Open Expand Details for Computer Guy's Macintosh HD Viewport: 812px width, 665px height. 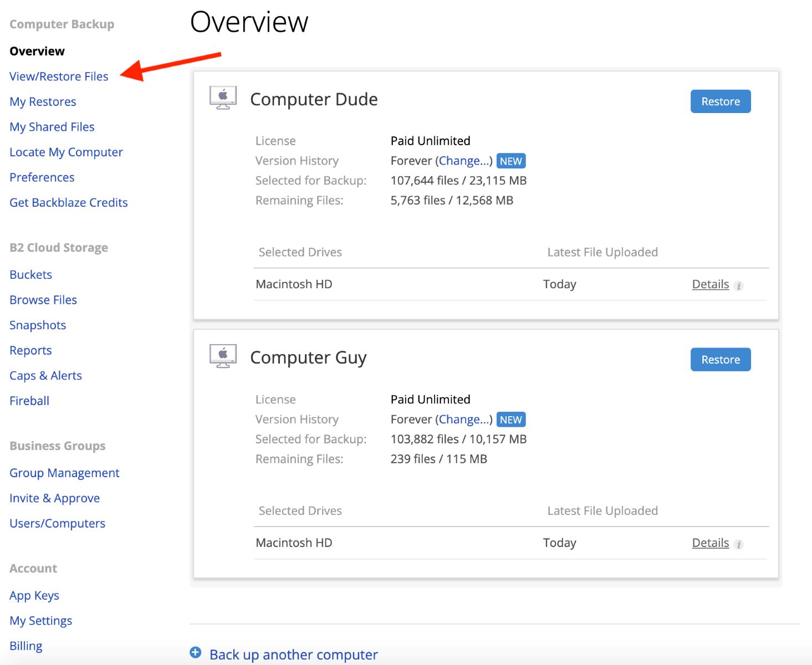tap(710, 543)
